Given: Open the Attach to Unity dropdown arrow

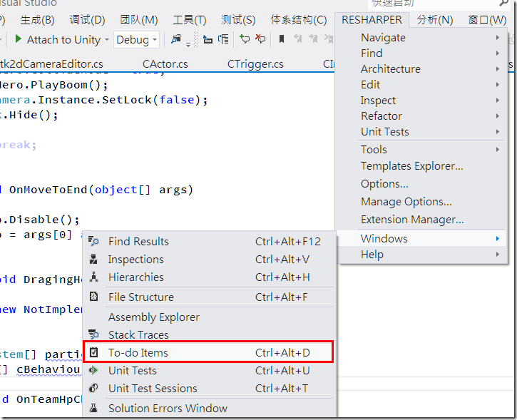Looking at the screenshot, I should 107,39.
